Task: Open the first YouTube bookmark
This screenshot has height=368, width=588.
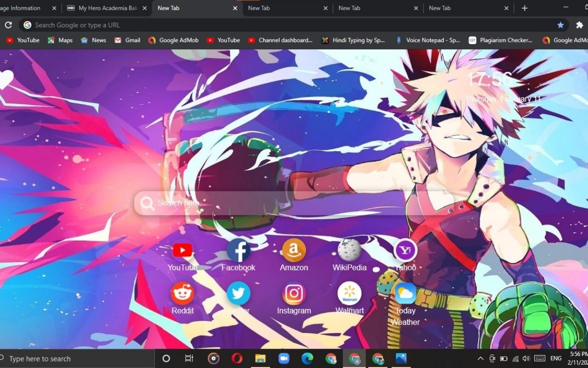Action: pos(23,40)
